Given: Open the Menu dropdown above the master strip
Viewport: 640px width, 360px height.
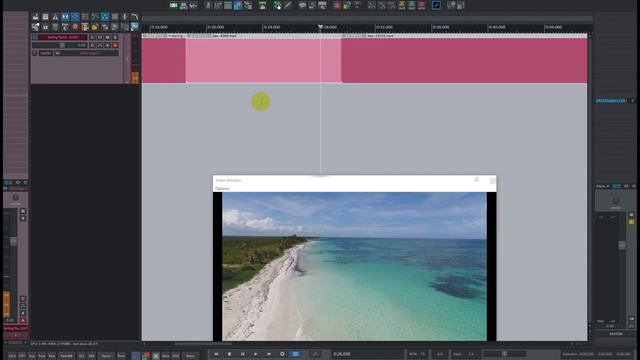Looking at the screenshot, I should click(602, 186).
